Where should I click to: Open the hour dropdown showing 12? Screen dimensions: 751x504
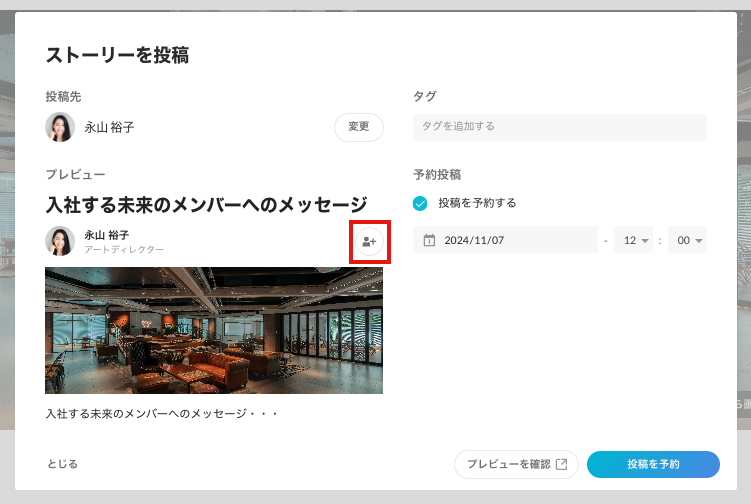[633, 240]
